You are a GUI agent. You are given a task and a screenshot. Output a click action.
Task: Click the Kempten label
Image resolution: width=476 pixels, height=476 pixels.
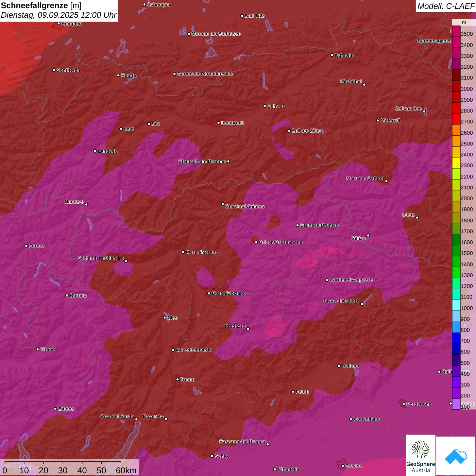[72, 23]
